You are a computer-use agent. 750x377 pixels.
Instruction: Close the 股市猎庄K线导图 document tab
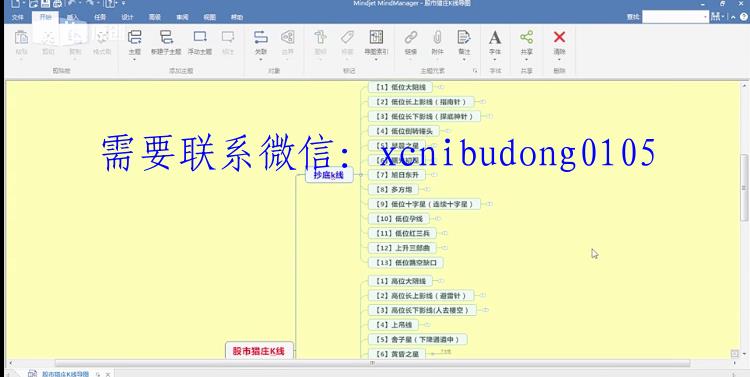(108, 374)
